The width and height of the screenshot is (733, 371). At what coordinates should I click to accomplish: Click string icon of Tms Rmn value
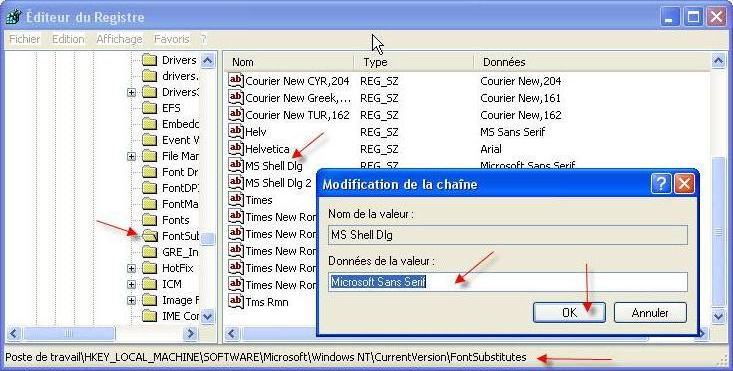coord(236,302)
